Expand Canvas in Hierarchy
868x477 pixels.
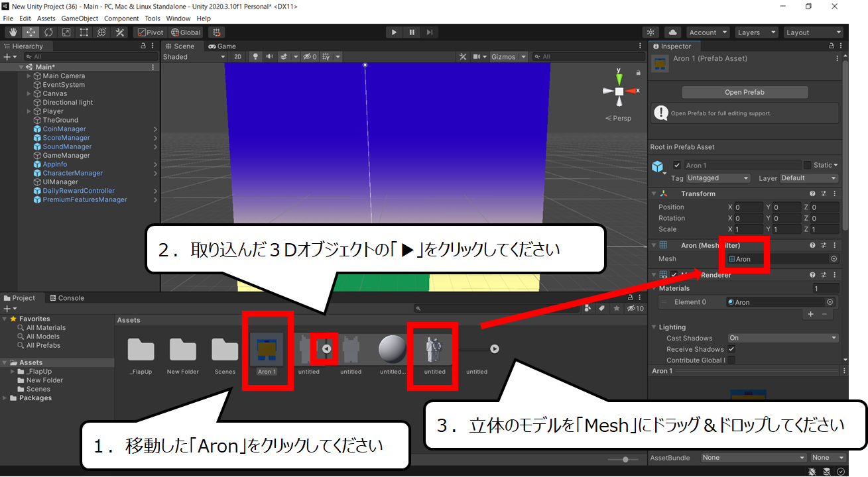tap(29, 93)
